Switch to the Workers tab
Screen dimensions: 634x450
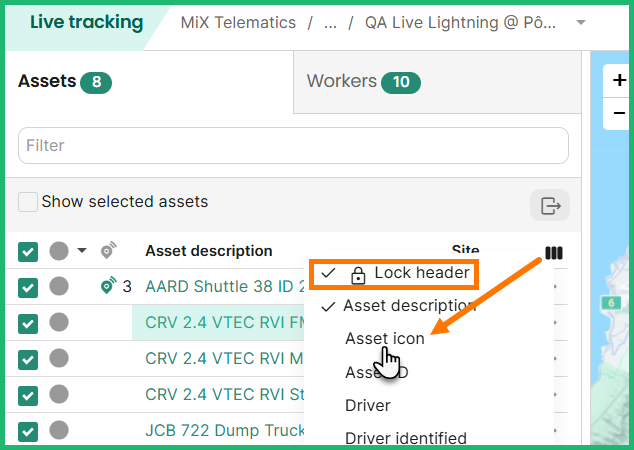(x=363, y=82)
